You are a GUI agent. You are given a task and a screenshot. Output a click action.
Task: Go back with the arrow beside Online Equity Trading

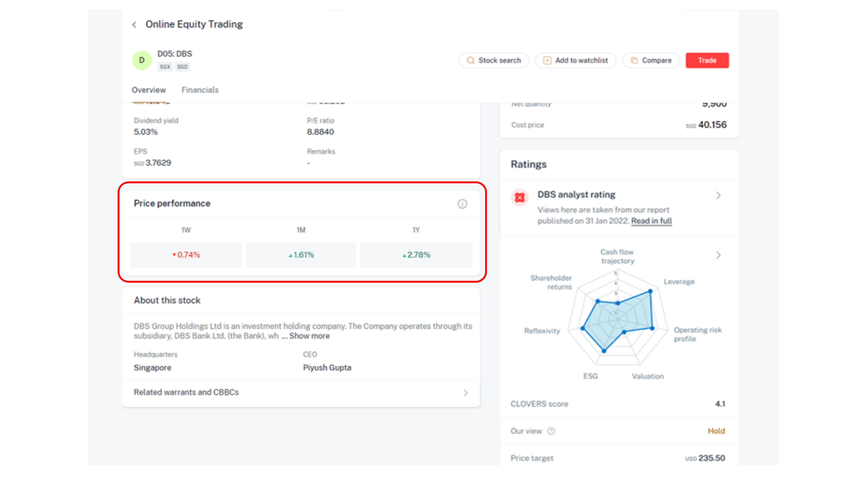click(x=134, y=25)
